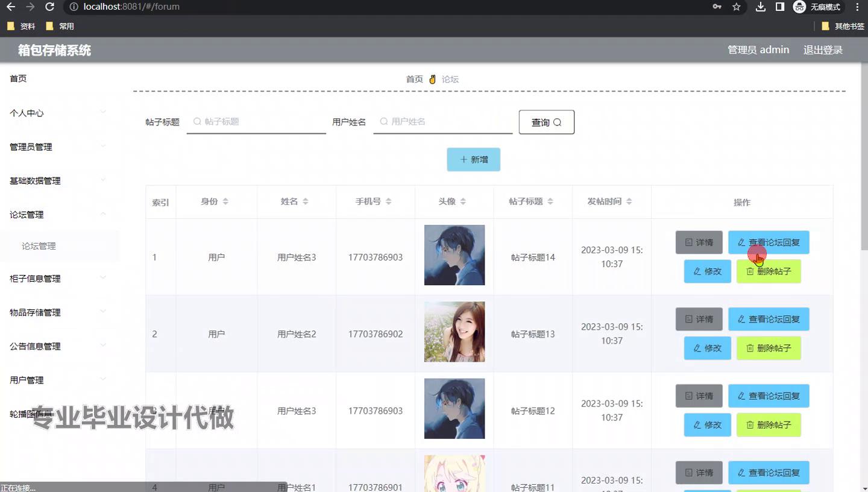Click 删除帖子 for 帖子标题14
The image size is (868, 492).
[769, 271]
